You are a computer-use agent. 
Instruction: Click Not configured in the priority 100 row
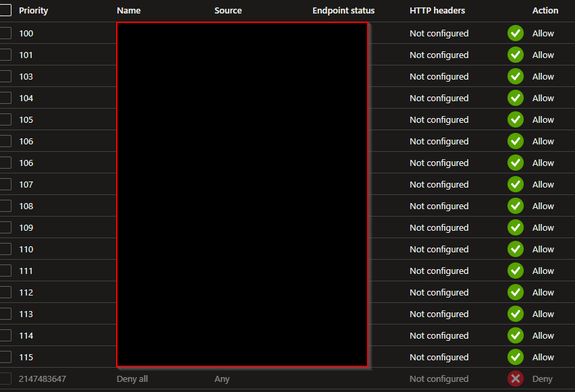[439, 33]
